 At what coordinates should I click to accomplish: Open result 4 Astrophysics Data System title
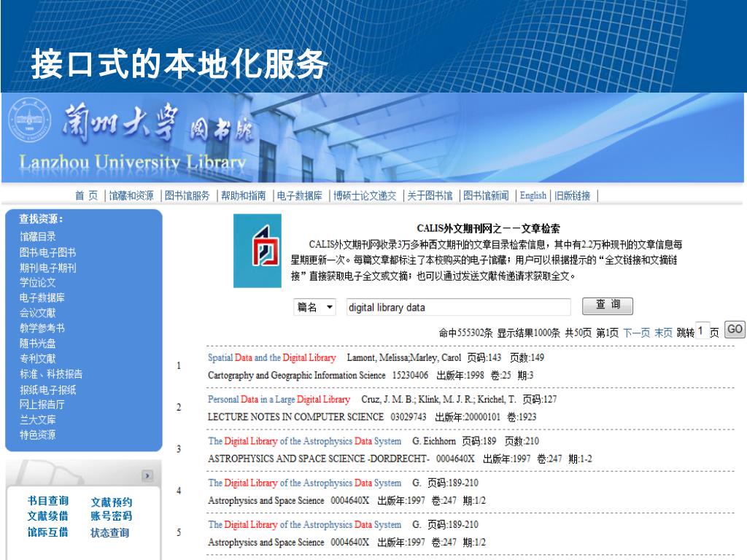(304, 483)
